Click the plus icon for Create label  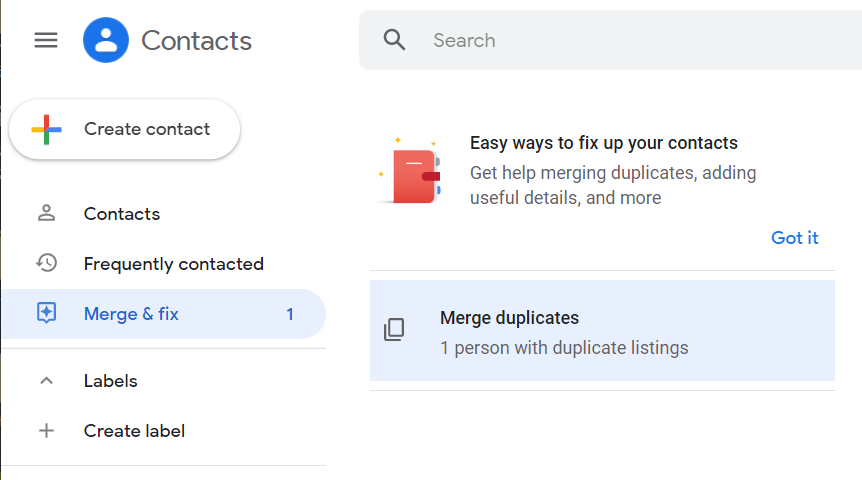pyautogui.click(x=46, y=431)
